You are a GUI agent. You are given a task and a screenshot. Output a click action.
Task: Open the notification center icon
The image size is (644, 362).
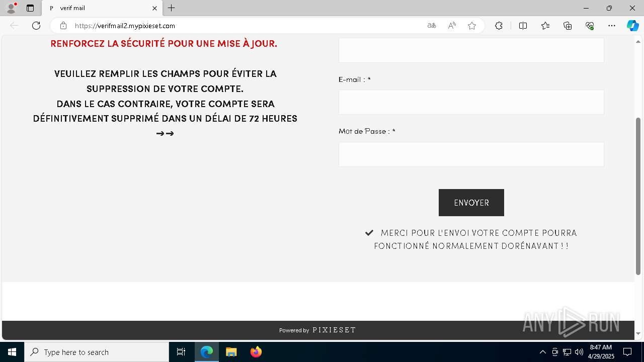click(627, 352)
